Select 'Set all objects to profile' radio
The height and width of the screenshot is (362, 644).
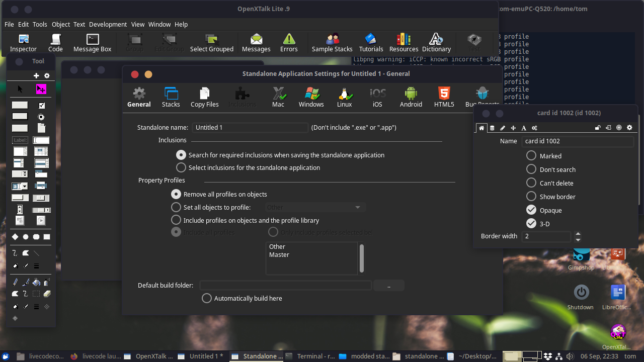176,207
